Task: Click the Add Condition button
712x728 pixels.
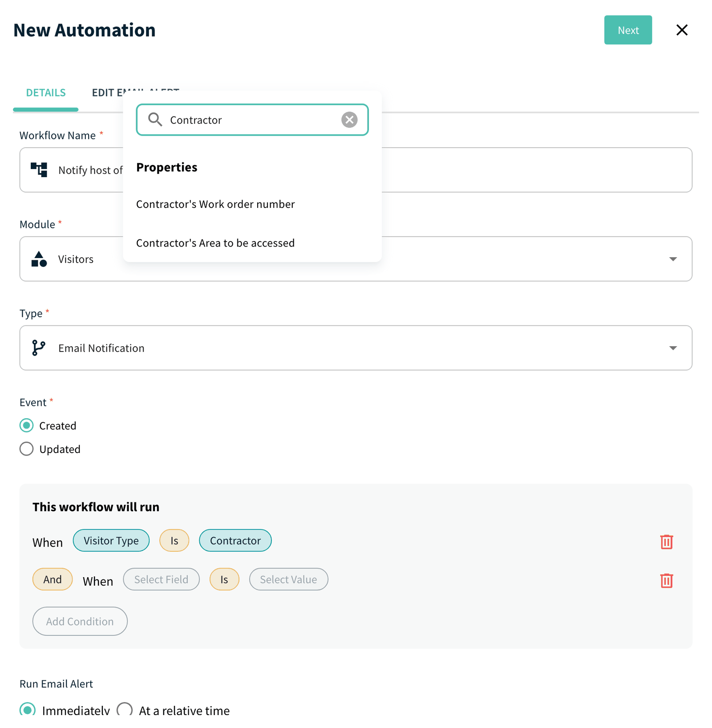Action: point(80,621)
